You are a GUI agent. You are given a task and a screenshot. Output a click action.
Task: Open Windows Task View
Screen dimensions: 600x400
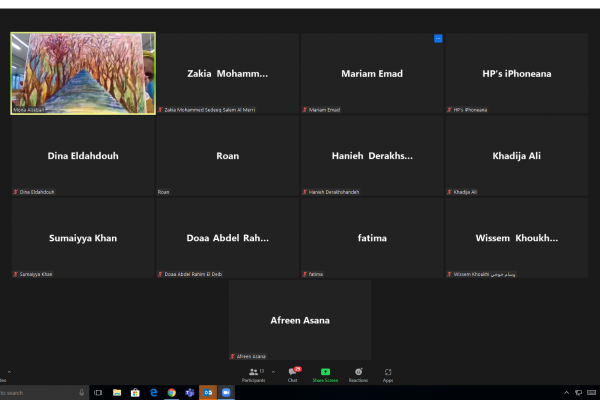pos(98,393)
